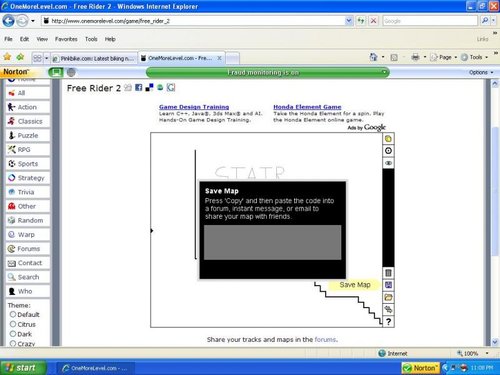Screen dimensions: 500x375
Task: Open the load map folder icon
Action: pyautogui.click(x=388, y=297)
